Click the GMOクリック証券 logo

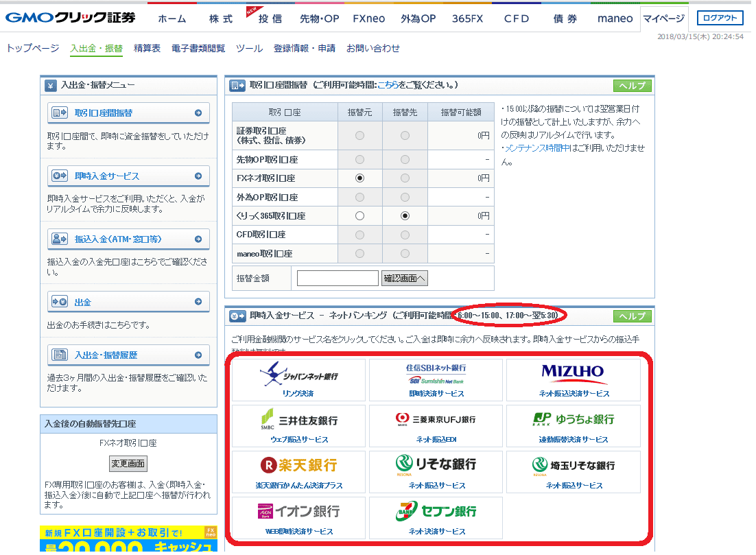(71, 18)
